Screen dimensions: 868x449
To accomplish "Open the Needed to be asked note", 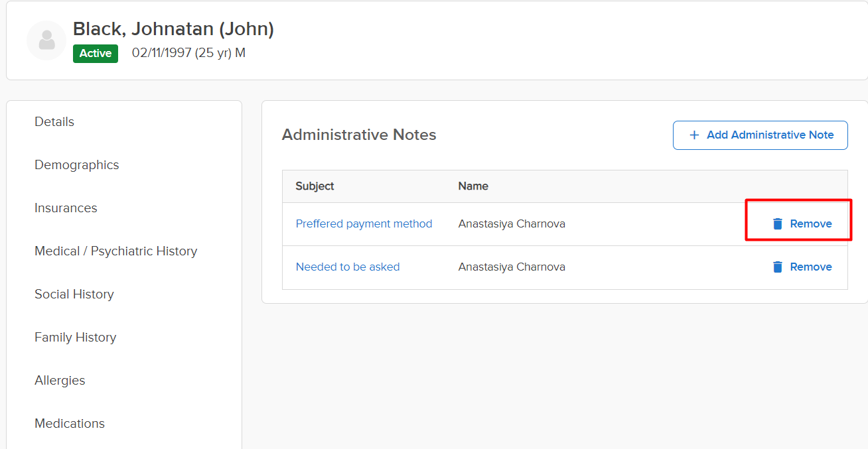I will pos(348,267).
